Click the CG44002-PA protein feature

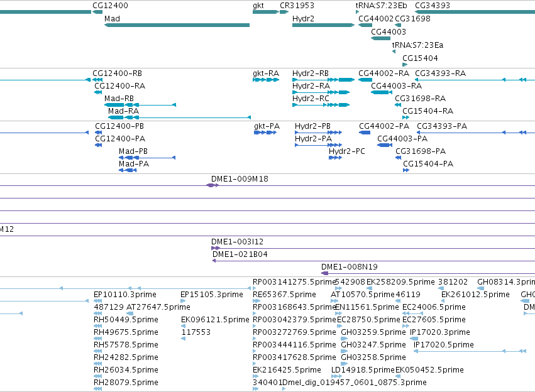(x=365, y=133)
